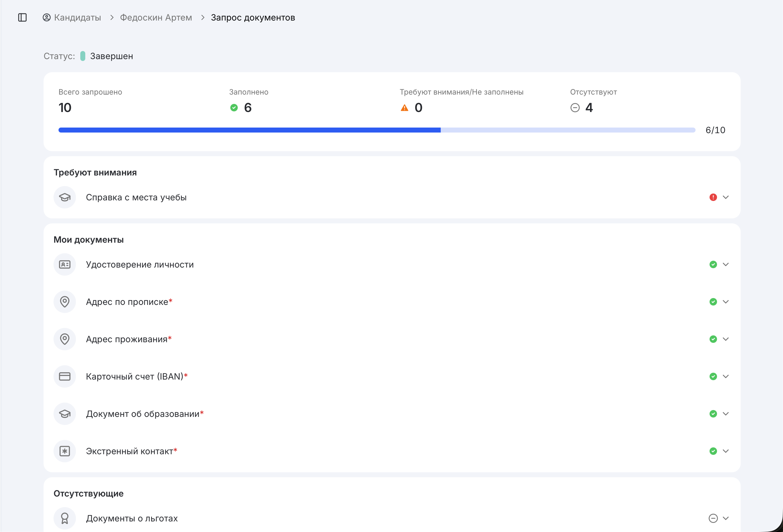This screenshot has width=783, height=532.
Task: Click the ID card icon for Удостоверение личности
Action: pos(65,265)
